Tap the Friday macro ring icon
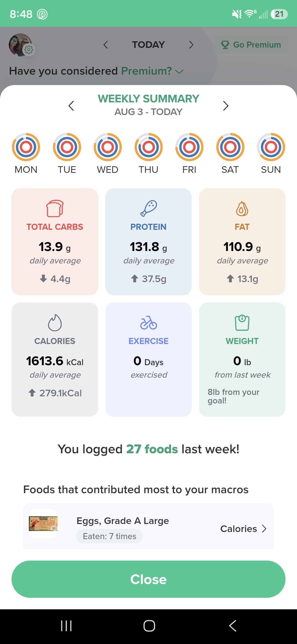This screenshot has height=644, width=297. [189, 147]
